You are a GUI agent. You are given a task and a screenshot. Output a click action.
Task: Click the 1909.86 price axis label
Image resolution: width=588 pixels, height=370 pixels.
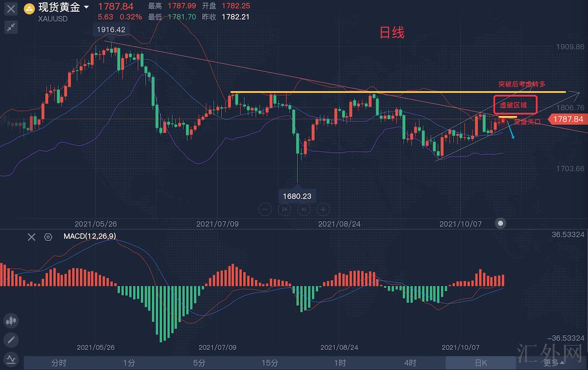tap(570, 47)
